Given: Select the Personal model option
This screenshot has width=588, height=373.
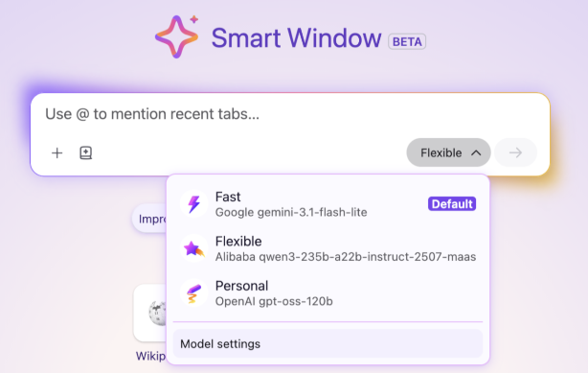Looking at the screenshot, I should pyautogui.click(x=328, y=293).
